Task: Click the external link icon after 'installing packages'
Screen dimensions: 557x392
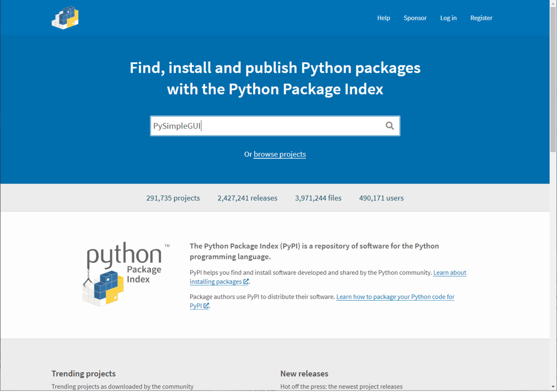Action: (x=246, y=282)
